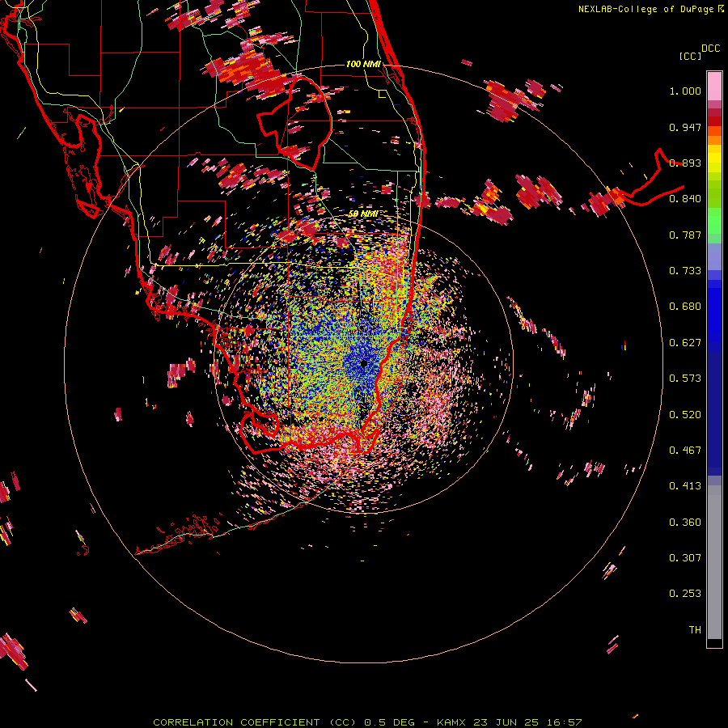
Task: Click the 0.893 scale value
Action: [685, 163]
